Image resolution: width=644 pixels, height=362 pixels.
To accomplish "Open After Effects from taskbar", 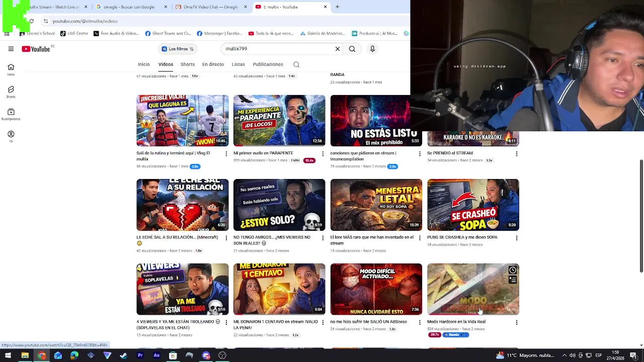I will [x=156, y=355].
